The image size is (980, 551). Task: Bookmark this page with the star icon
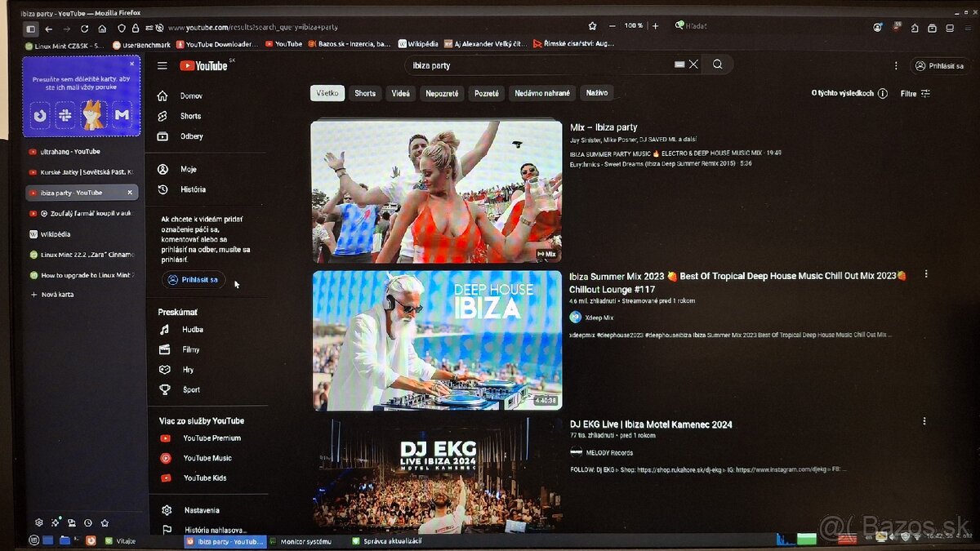point(592,27)
